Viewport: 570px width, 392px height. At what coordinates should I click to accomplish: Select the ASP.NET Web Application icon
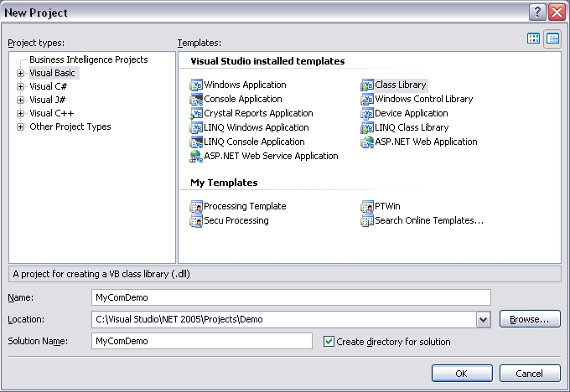367,142
